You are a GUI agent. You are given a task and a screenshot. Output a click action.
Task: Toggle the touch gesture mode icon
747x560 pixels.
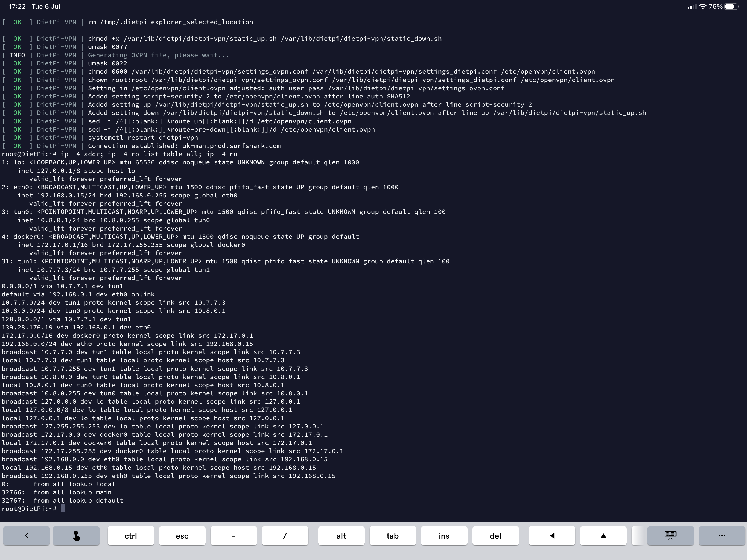tap(76, 536)
